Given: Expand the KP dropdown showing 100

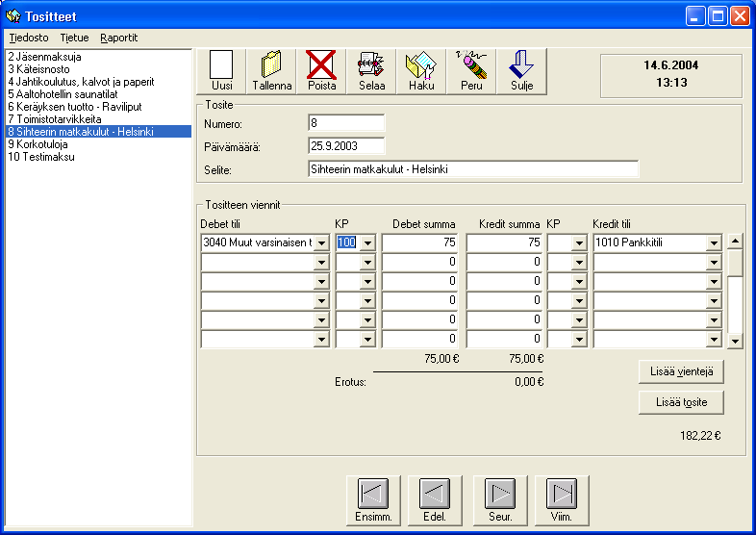Looking at the screenshot, I should pos(367,242).
